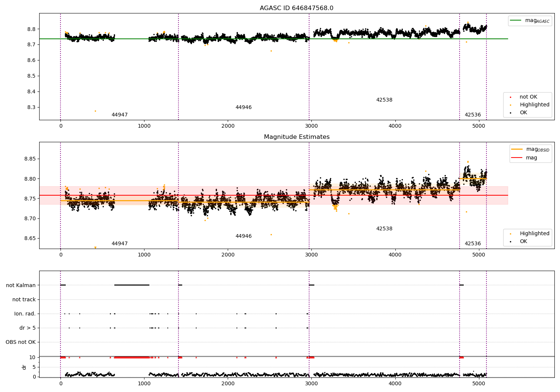This screenshot has height=392, width=560.
Task: Click the y-axis tick 10 in bottom plot
Action: click(32, 357)
